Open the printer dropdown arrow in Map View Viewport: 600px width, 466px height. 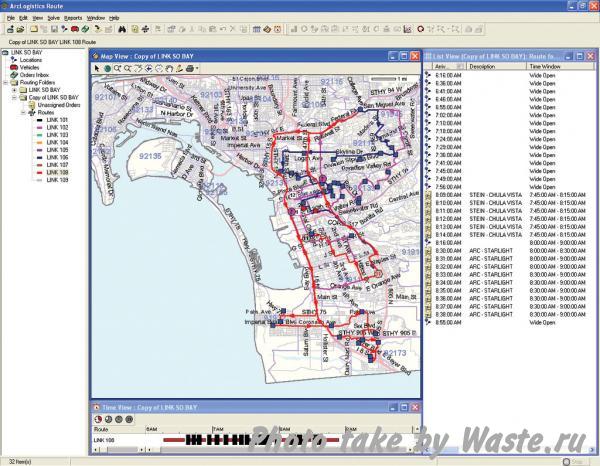click(x=197, y=68)
